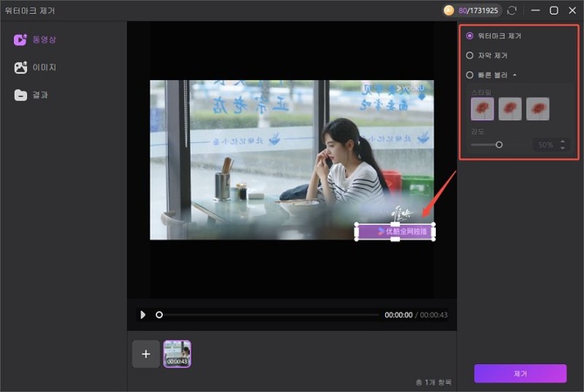This screenshot has width=584, height=392.
Task: Click the watermark selection box on video
Action: (395, 232)
